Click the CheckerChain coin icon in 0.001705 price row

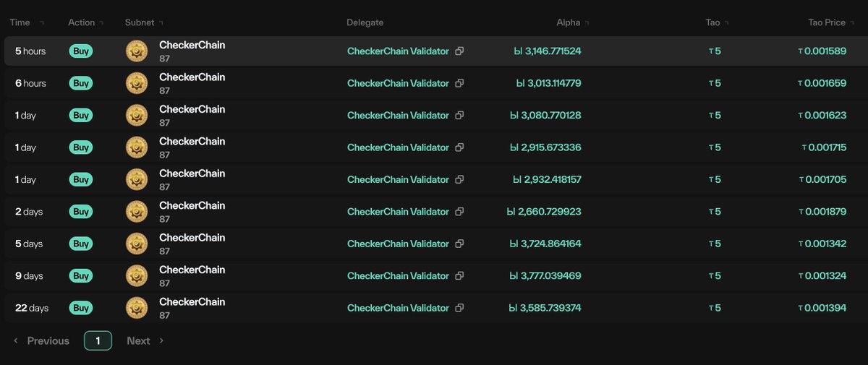[137, 179]
